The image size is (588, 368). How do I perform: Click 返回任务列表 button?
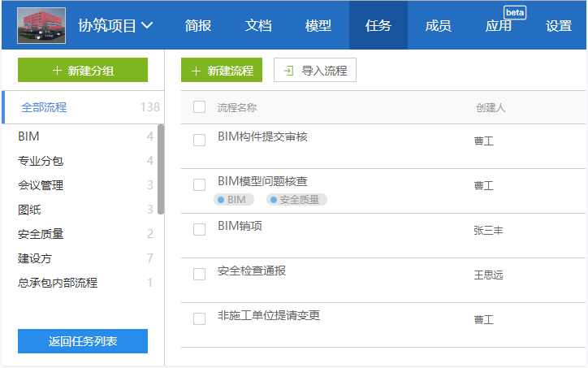click(83, 341)
